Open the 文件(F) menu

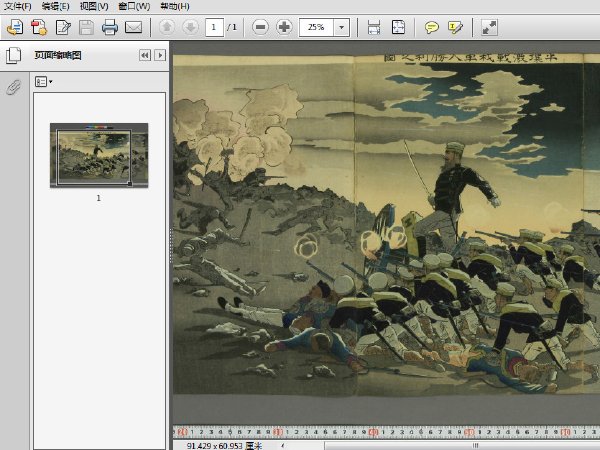[x=17, y=6]
